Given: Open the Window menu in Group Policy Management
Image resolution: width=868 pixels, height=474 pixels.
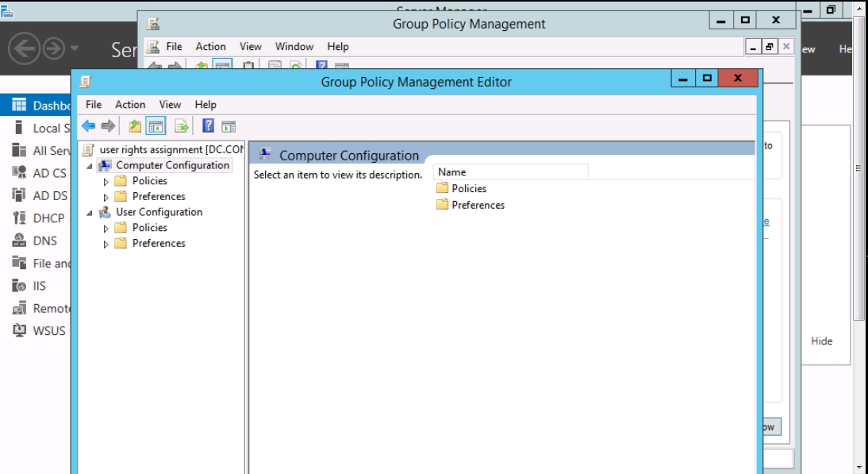Looking at the screenshot, I should click(294, 47).
